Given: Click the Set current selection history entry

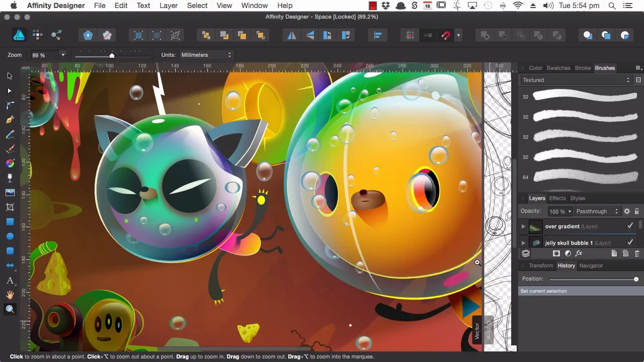Looking at the screenshot, I should point(543,291).
